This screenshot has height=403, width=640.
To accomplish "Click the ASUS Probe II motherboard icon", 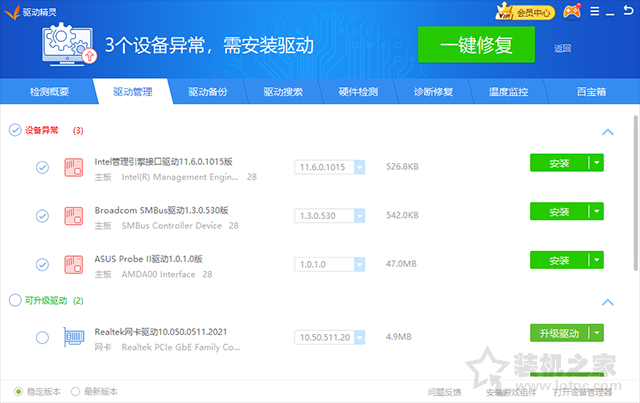I will coord(73,265).
